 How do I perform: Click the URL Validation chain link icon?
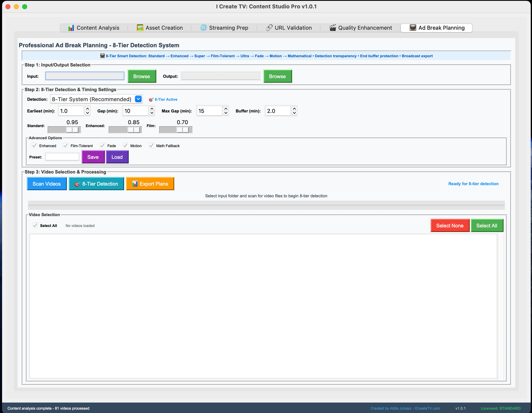click(269, 28)
